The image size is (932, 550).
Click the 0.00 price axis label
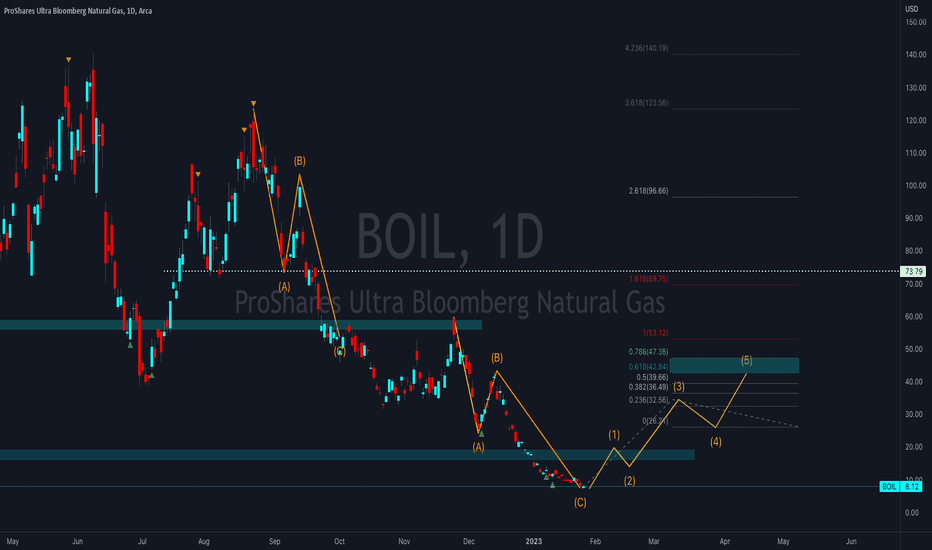pyautogui.click(x=912, y=513)
